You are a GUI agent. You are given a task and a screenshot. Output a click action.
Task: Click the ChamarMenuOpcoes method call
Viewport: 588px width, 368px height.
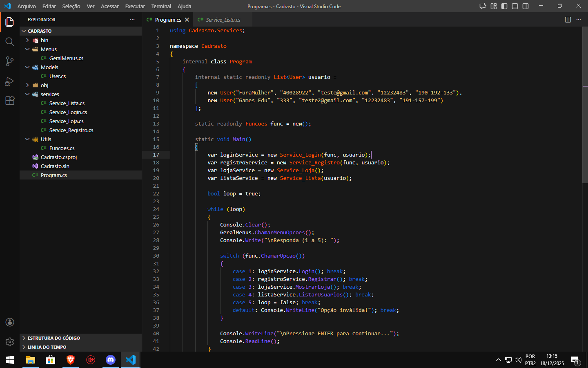click(x=280, y=232)
